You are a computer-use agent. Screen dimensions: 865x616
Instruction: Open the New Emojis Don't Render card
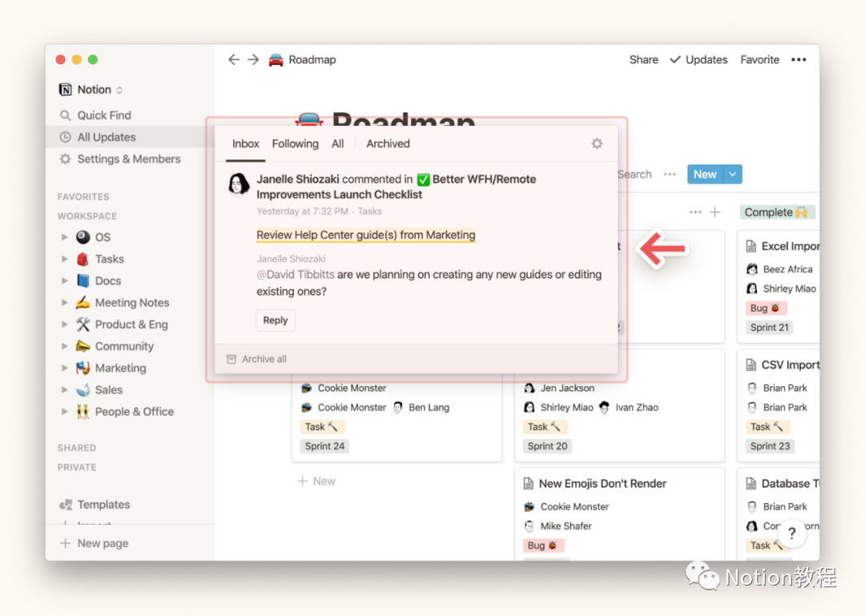[x=602, y=484]
